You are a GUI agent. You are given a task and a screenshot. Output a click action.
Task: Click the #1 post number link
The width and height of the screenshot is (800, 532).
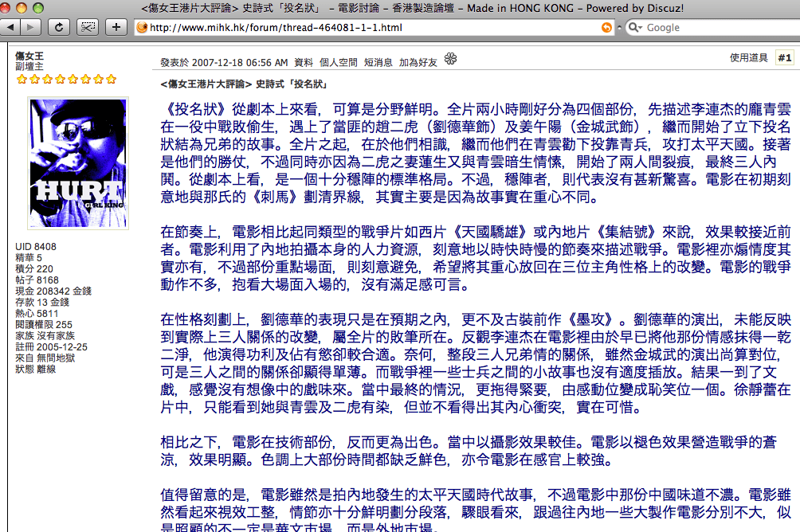click(785, 58)
